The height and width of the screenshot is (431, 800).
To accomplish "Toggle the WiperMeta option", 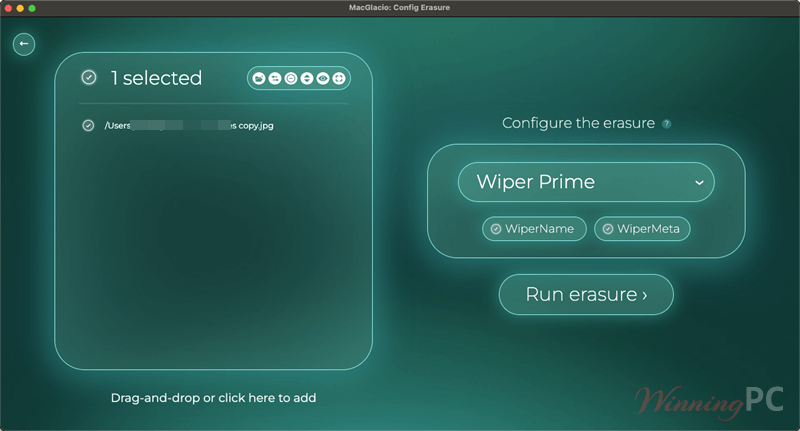I will pyautogui.click(x=642, y=229).
